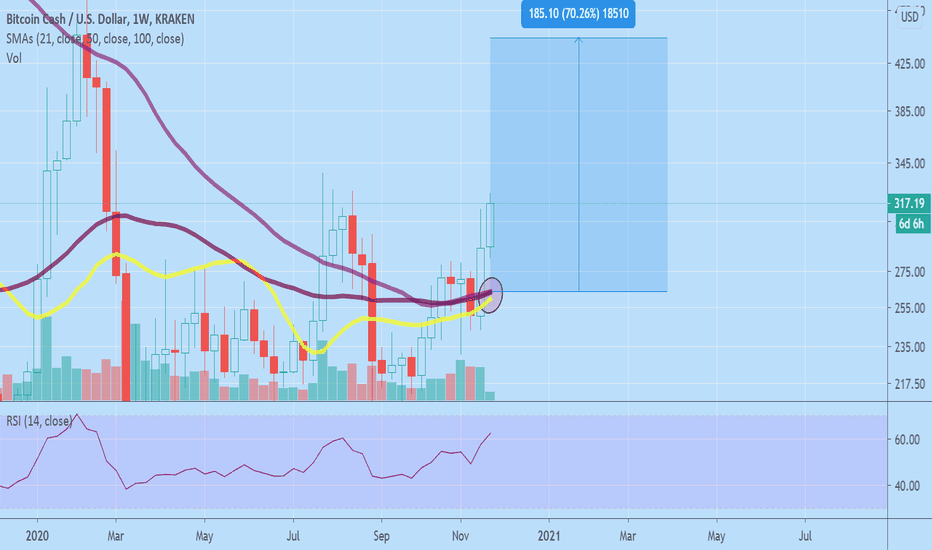Click the 385.00 price axis label
This screenshot has height=550, width=932.
909,111
